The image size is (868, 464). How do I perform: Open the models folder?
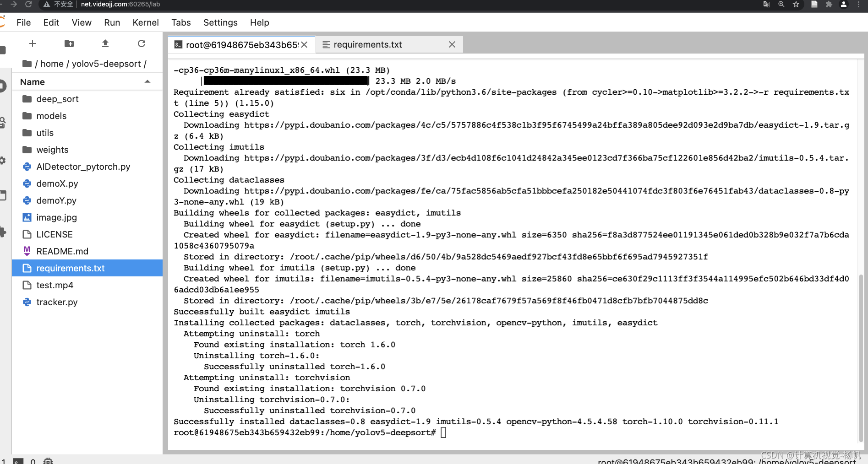coord(87,116)
